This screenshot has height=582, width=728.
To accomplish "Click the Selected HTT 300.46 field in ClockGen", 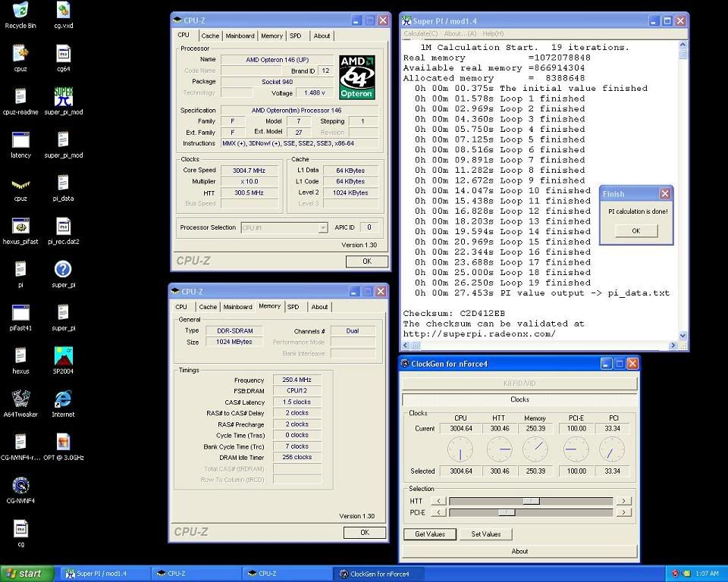I will coord(500,471).
